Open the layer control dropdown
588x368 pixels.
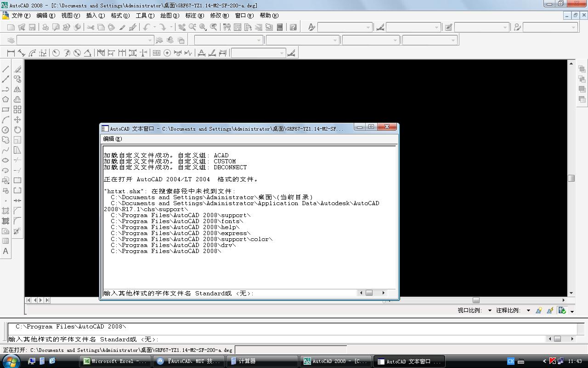point(85,40)
